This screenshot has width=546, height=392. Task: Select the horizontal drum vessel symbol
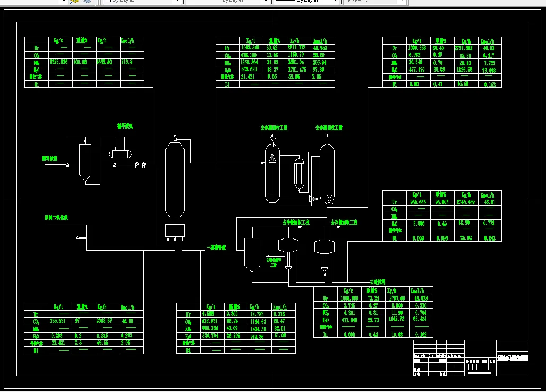(x=120, y=154)
